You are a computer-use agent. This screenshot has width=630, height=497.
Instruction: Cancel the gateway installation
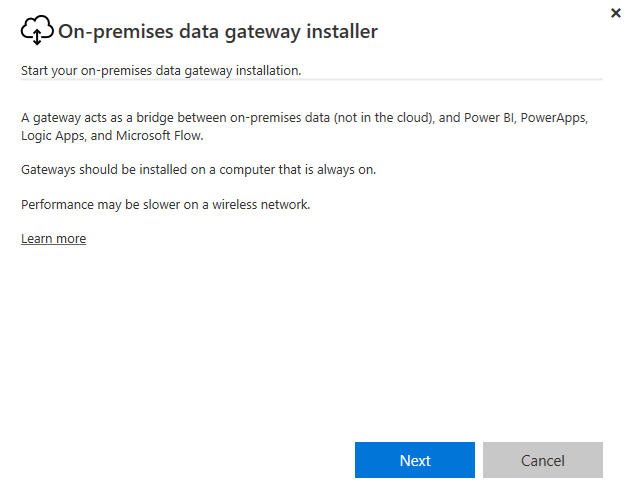coord(543,460)
